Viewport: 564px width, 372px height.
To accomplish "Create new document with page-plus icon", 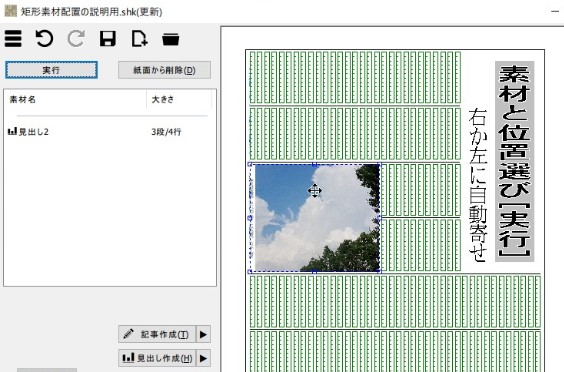I will point(139,38).
